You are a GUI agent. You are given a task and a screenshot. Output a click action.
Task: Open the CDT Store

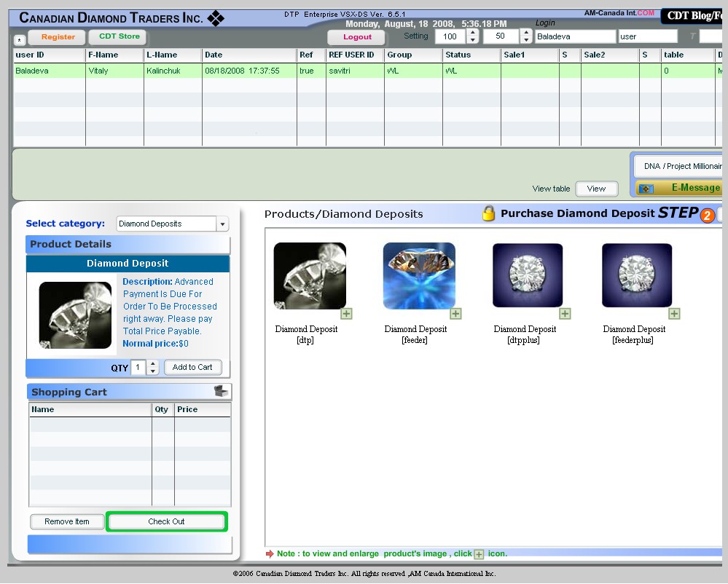point(119,36)
